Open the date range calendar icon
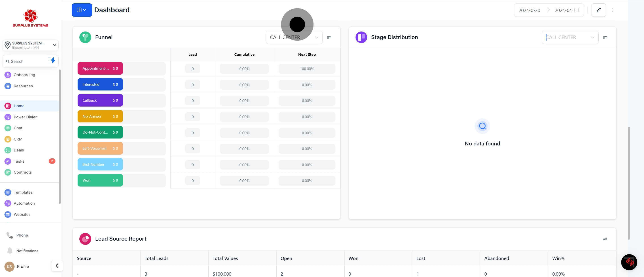 (576, 10)
